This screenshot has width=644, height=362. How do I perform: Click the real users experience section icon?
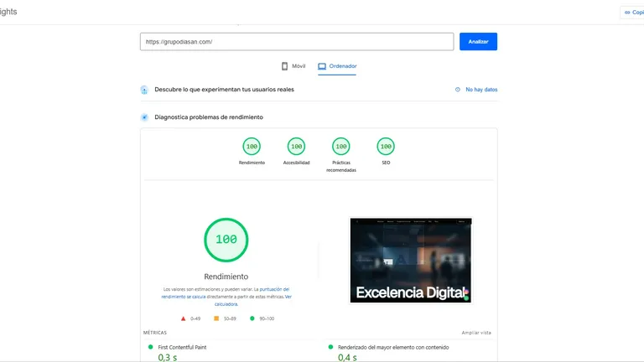[144, 90]
